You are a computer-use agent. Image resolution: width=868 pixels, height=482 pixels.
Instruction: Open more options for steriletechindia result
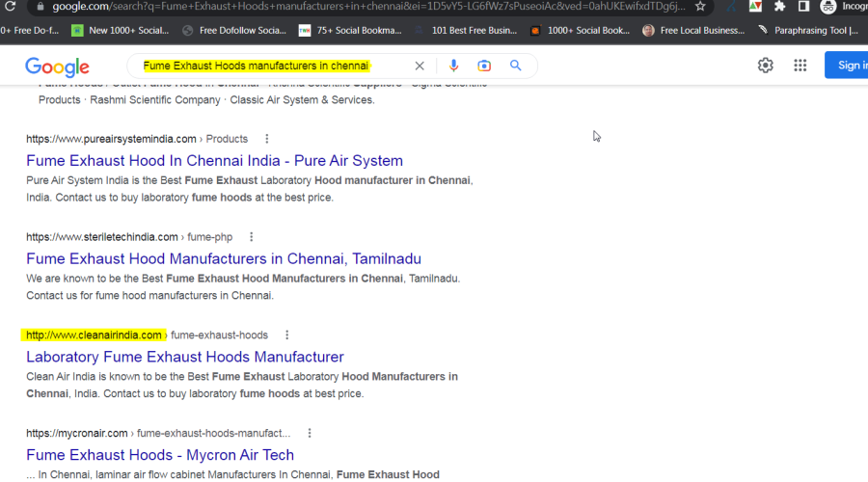(x=252, y=237)
